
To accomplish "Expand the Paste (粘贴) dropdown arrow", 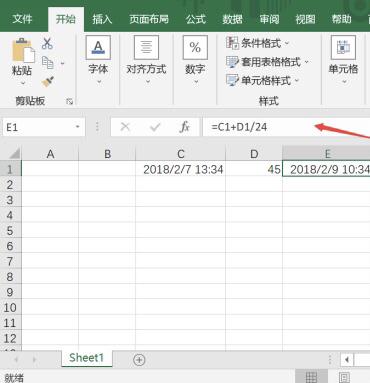I will pyautogui.click(x=23, y=83).
